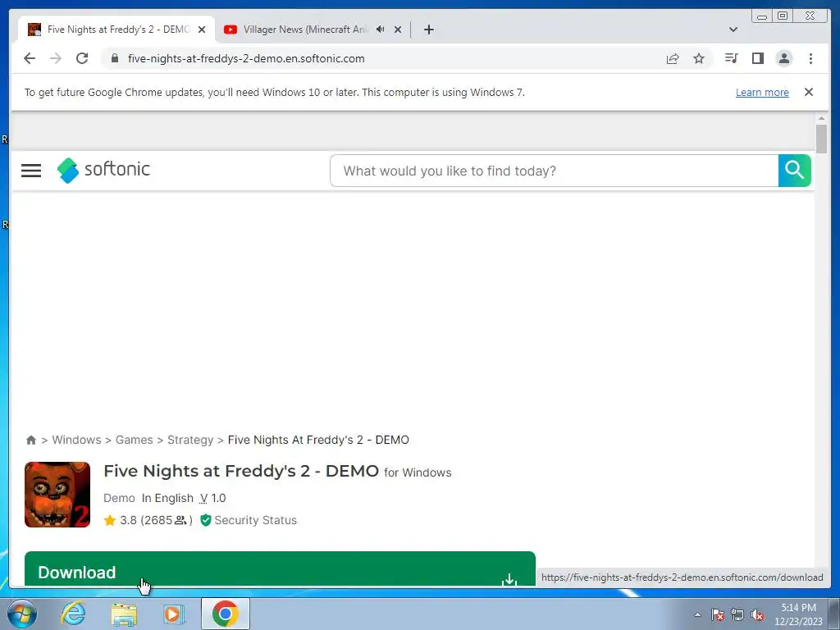Dismiss the Chrome update notification bar
The height and width of the screenshot is (630, 840).
pos(809,92)
